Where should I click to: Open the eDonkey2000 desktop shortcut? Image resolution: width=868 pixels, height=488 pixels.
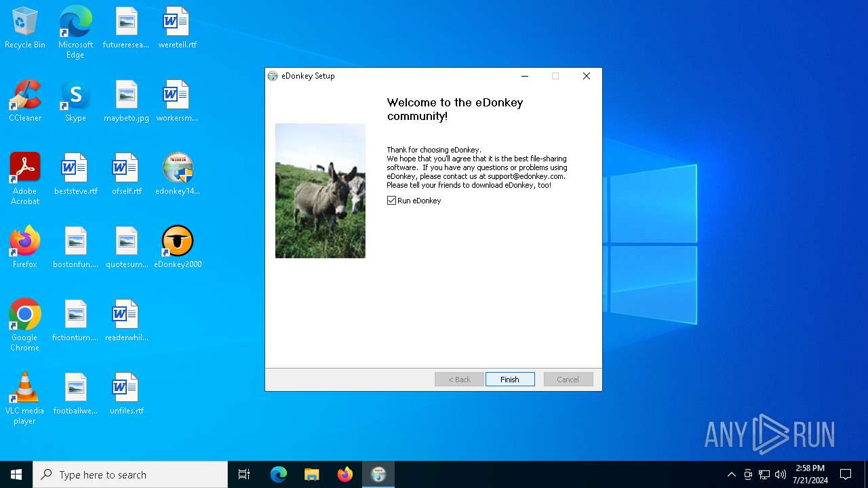coord(177,248)
